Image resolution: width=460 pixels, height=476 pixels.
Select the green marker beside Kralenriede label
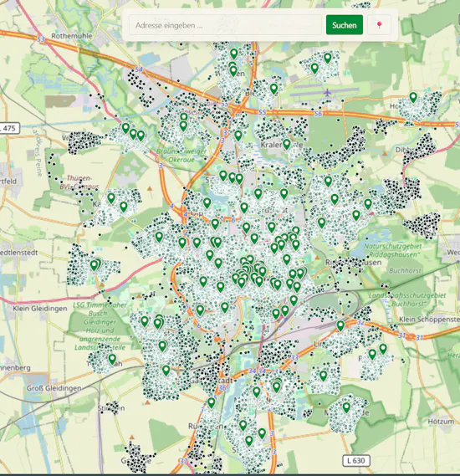286,144
